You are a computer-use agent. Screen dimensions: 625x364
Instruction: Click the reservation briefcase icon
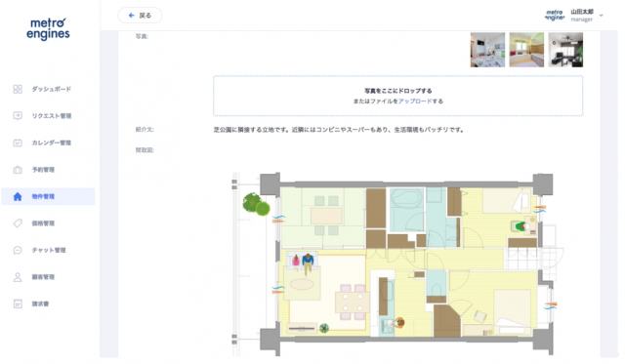click(x=18, y=170)
